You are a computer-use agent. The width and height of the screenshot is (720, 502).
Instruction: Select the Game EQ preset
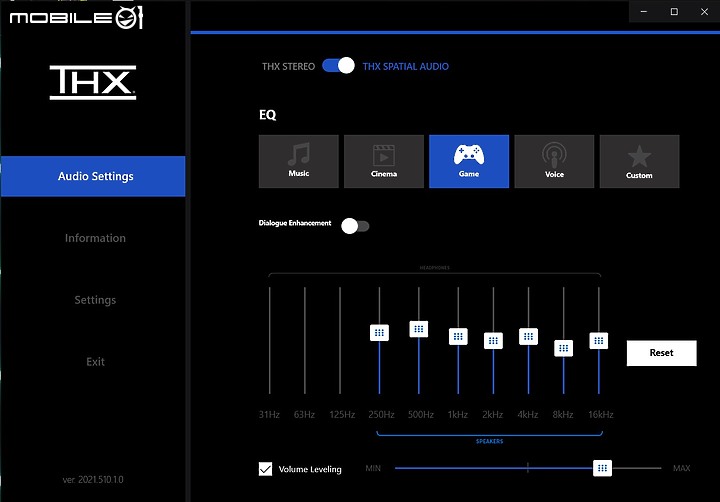tap(469, 161)
